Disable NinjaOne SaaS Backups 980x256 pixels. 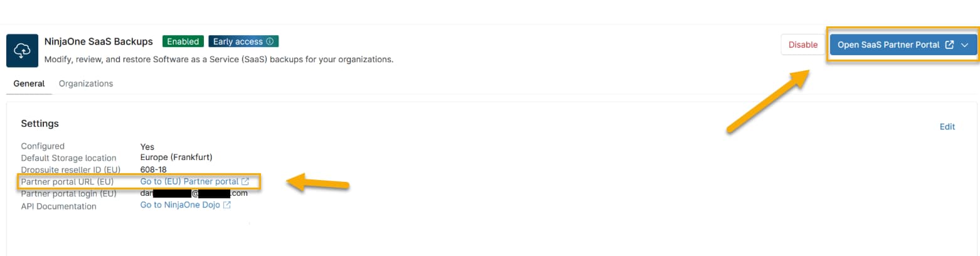(802, 45)
